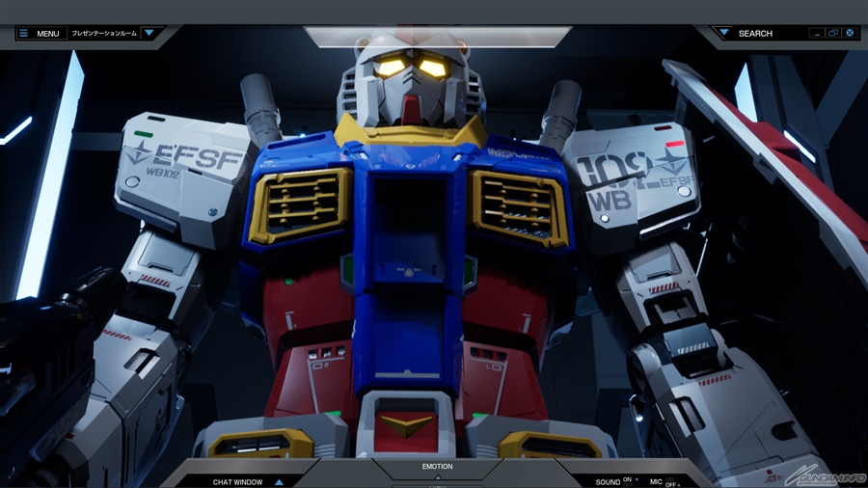Toggle the MIC on/off switch
This screenshot has width=868, height=488.
tap(672, 482)
